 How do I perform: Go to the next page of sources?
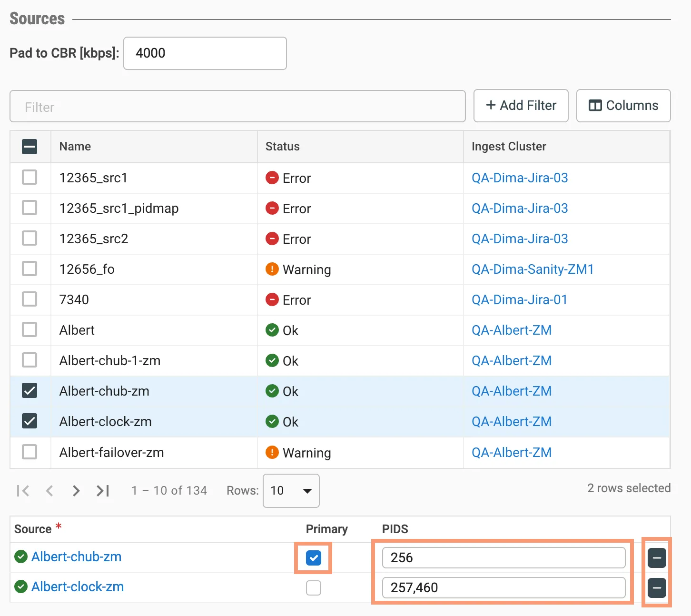point(76,491)
